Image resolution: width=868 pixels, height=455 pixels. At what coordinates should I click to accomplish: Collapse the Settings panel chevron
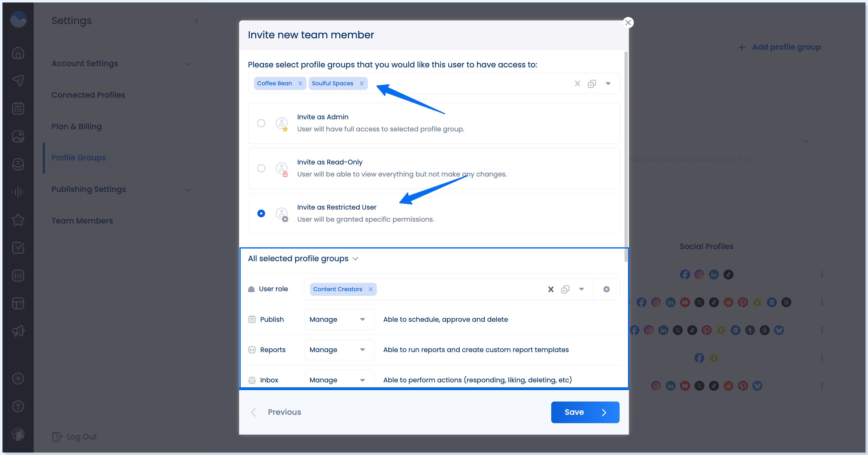click(196, 21)
